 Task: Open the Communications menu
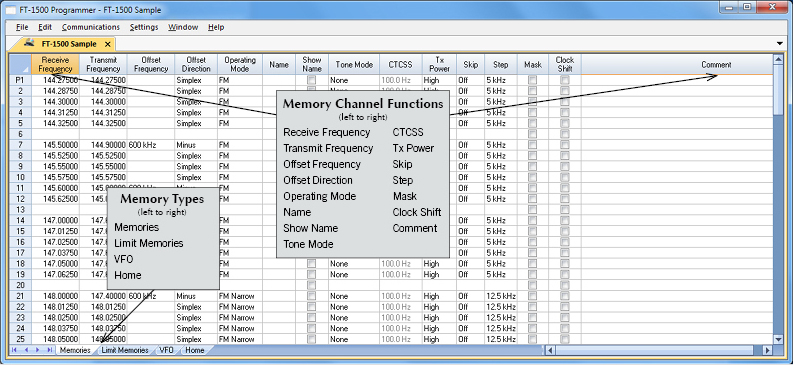pyautogui.click(x=91, y=27)
